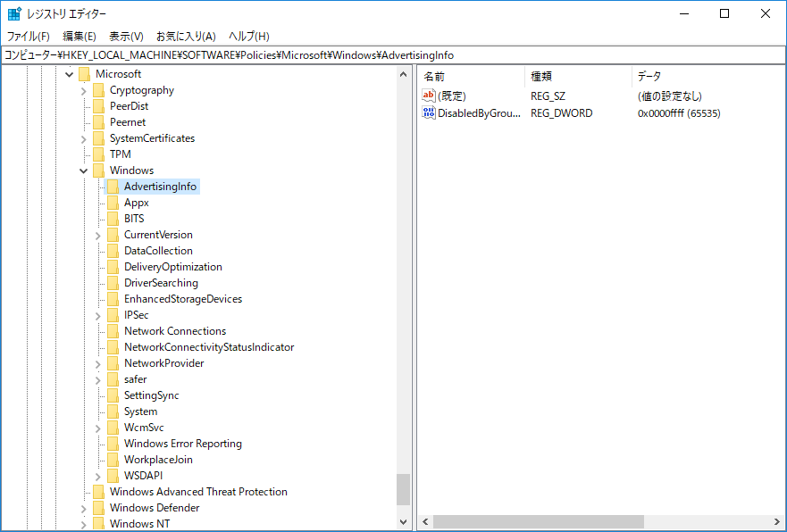Expand the SystemCertificates key
Screen dimensions: 787x532
tap(84, 138)
